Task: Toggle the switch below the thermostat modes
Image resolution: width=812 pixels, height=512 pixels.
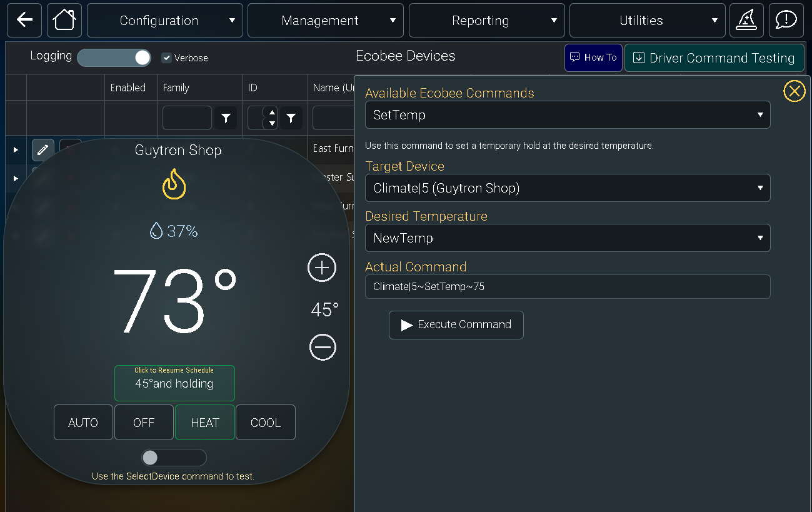Action: pyautogui.click(x=174, y=458)
